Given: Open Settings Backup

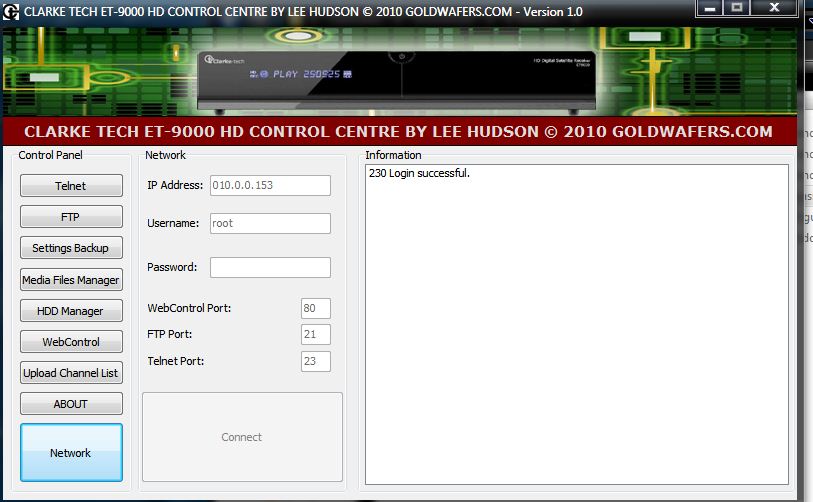Looking at the screenshot, I should click(x=71, y=248).
